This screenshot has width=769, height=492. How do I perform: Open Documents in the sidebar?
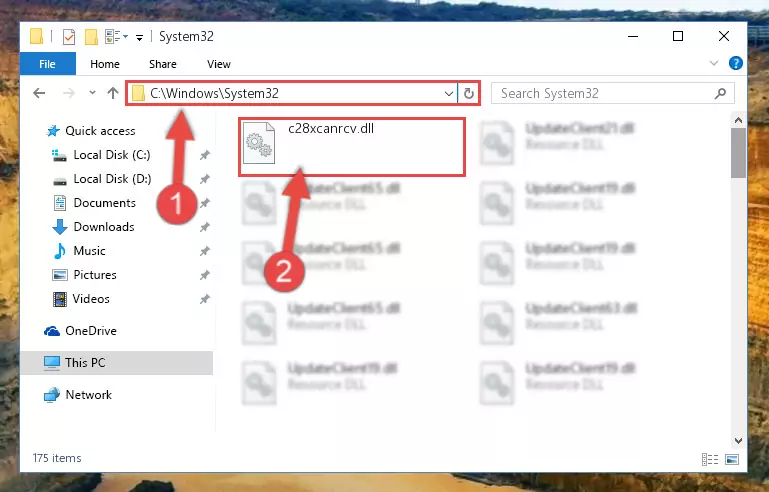104,203
